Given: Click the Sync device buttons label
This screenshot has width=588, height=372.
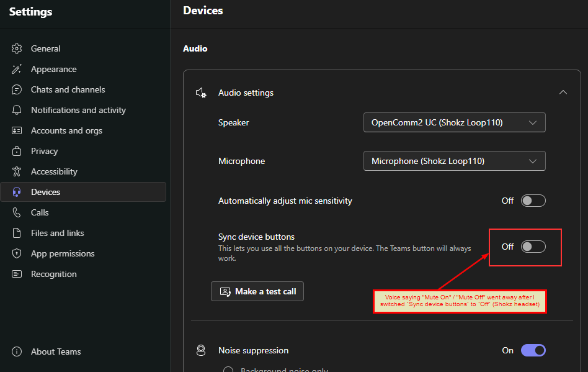Looking at the screenshot, I should point(256,237).
